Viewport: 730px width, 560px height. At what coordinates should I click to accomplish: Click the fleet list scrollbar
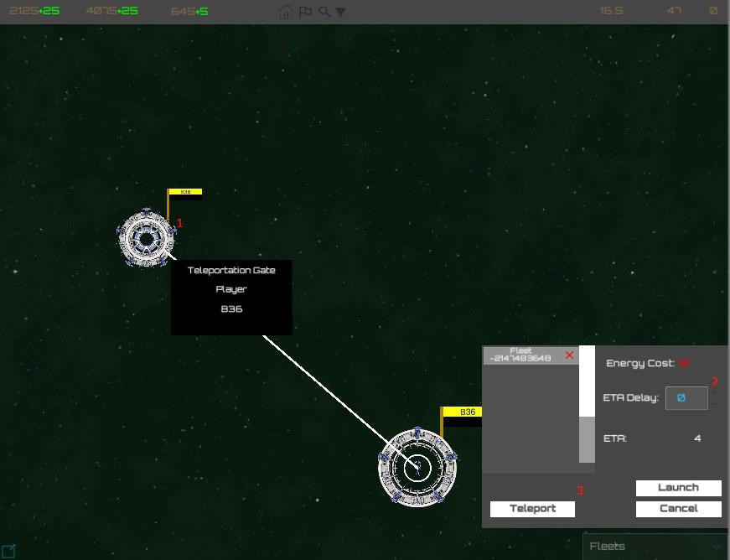click(x=587, y=404)
